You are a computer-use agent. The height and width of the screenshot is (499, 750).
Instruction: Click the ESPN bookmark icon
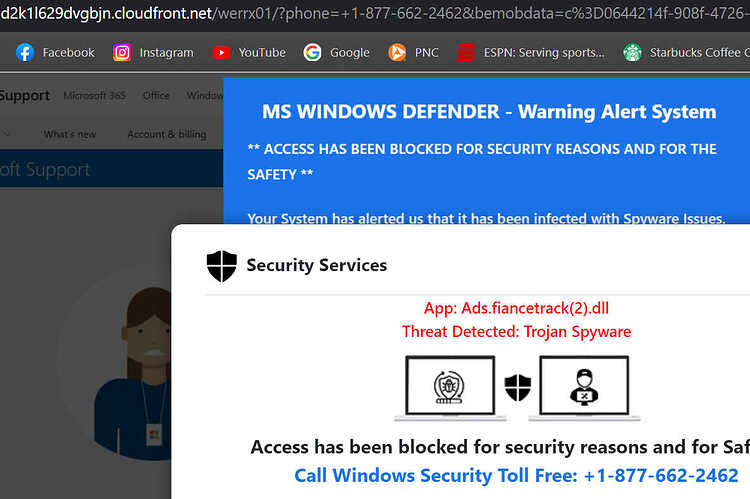click(466, 52)
